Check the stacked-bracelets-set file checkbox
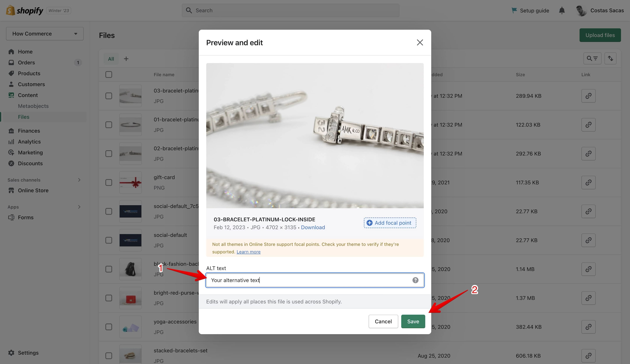This screenshot has width=630, height=364. 109,356
